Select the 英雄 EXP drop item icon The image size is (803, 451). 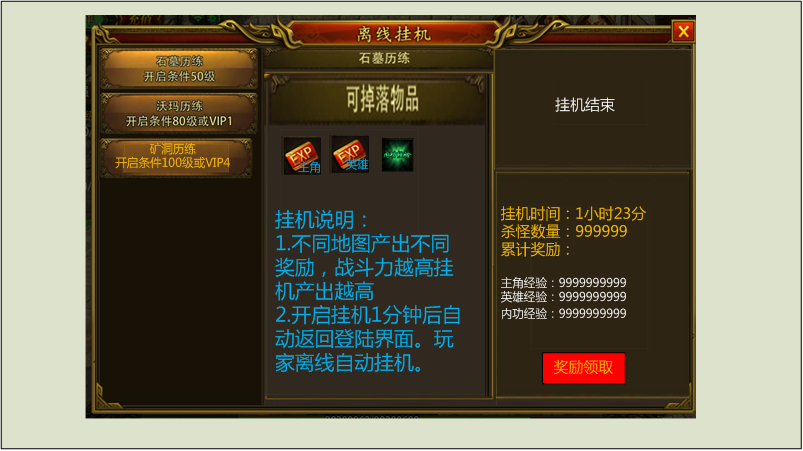tap(350, 154)
